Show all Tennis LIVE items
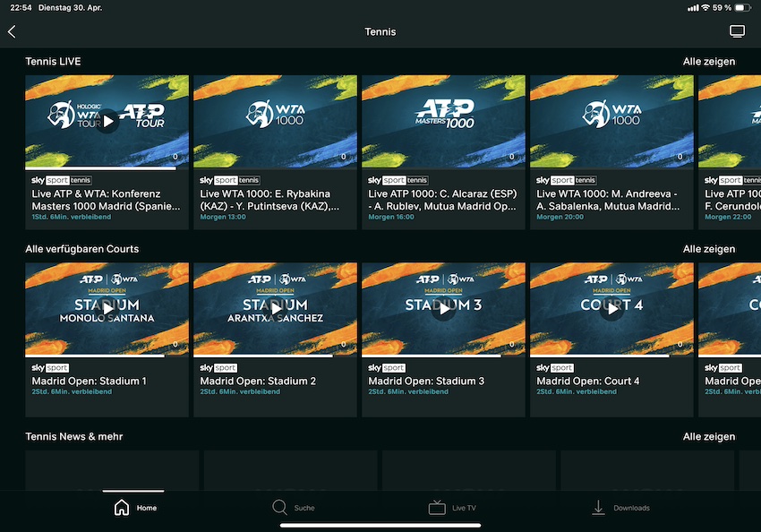 (708, 62)
